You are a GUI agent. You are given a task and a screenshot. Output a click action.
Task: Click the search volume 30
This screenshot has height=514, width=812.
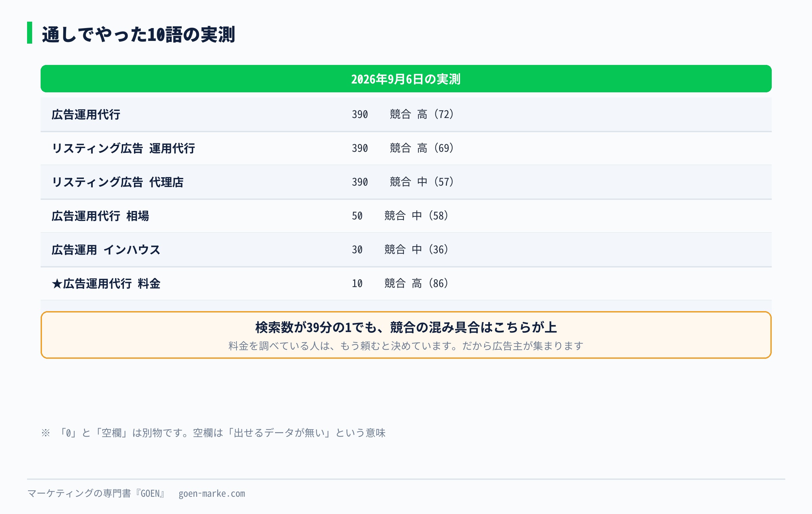click(x=357, y=250)
